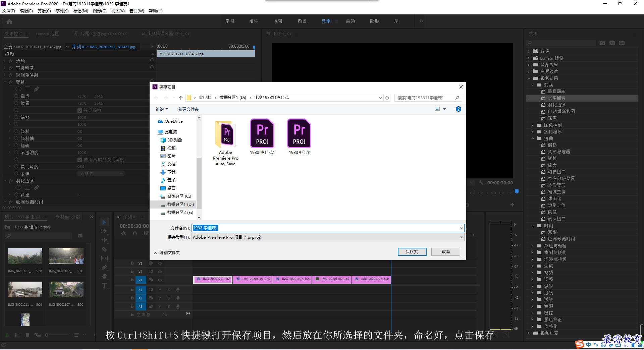
Task: Go up one folder in save dialog
Action: pyautogui.click(x=181, y=98)
